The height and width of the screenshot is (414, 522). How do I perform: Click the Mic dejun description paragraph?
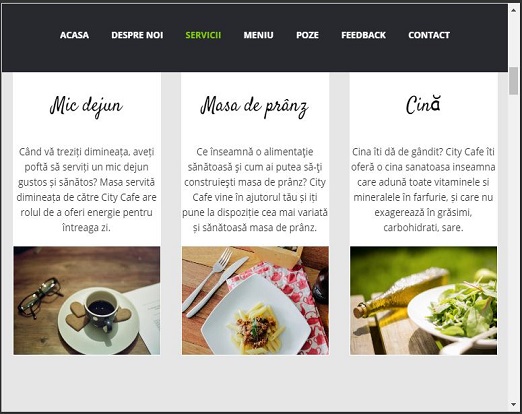86,190
